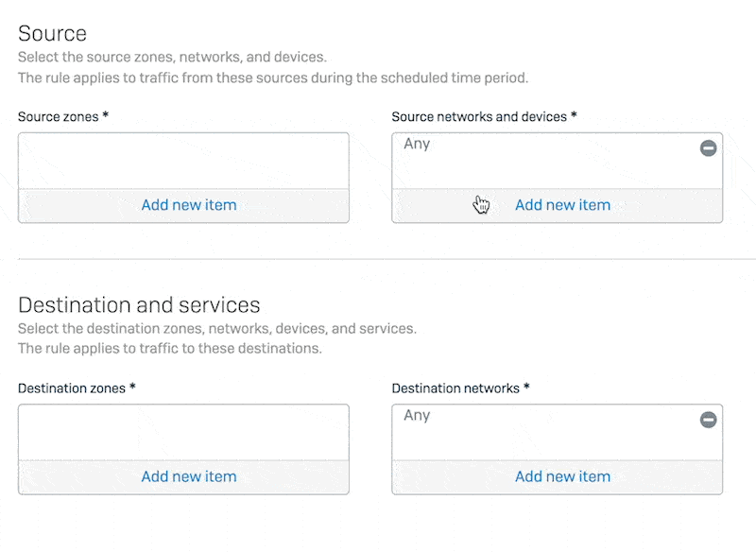Click the Destination zones * label

pyautogui.click(x=77, y=388)
